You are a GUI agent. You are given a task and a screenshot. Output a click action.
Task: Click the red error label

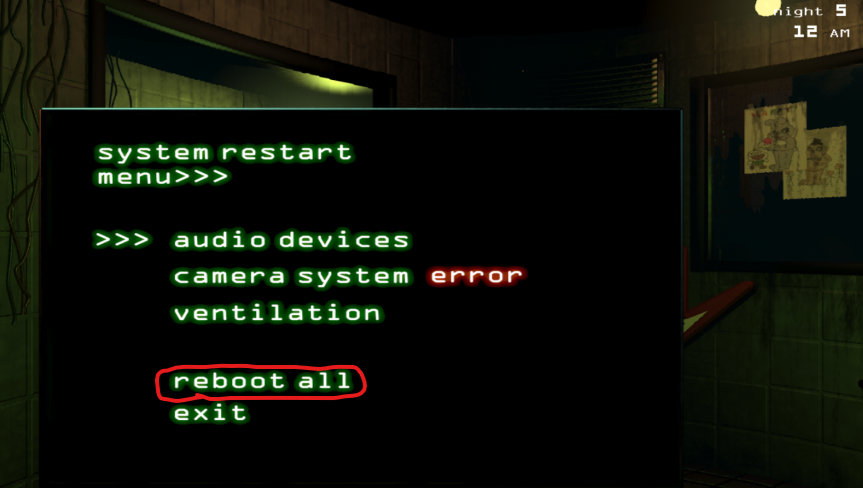(x=477, y=275)
